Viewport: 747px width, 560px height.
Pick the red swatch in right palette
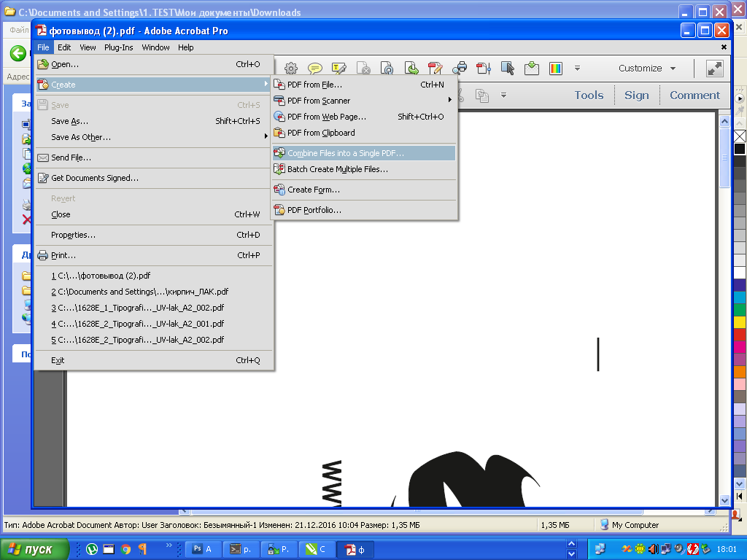pyautogui.click(x=740, y=334)
